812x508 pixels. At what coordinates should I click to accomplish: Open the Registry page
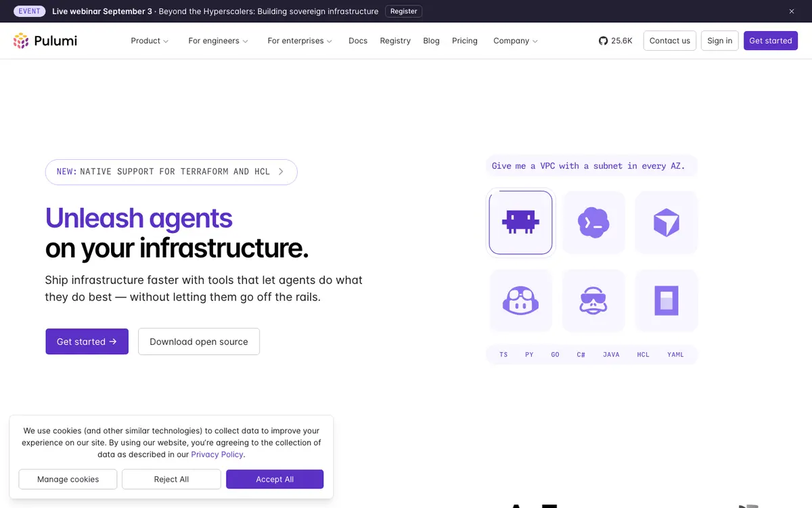click(395, 41)
